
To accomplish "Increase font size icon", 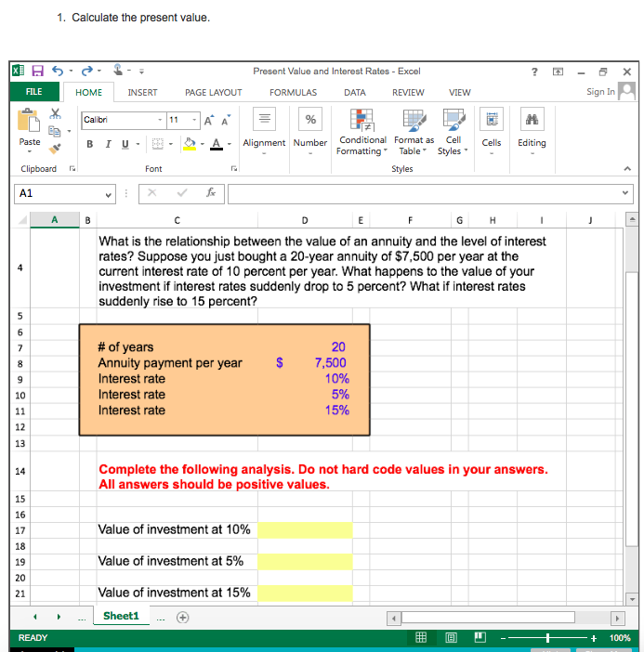I will point(209,121).
